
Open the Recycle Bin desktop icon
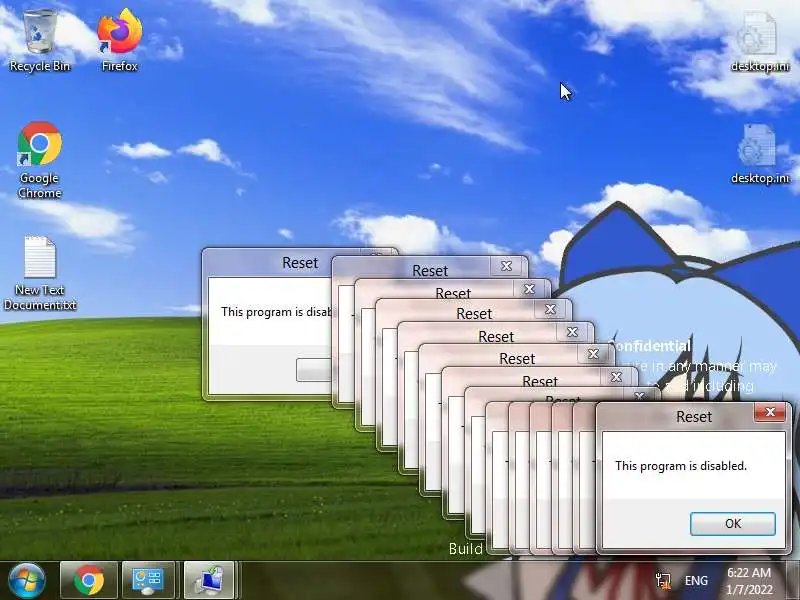[x=40, y=42]
